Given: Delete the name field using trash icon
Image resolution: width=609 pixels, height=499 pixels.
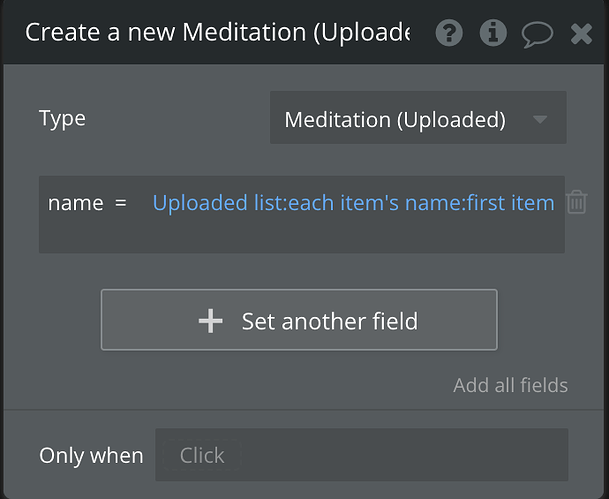Looking at the screenshot, I should click(x=577, y=203).
